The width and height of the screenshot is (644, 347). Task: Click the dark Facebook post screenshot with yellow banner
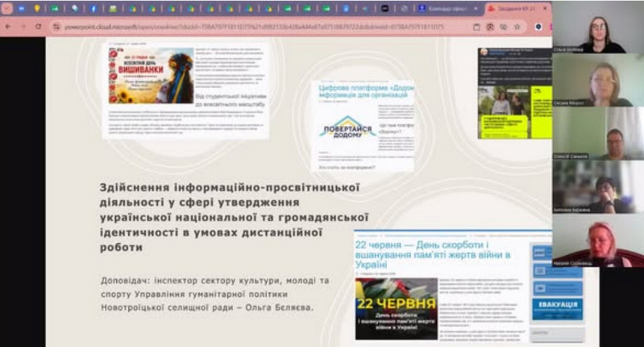click(x=514, y=94)
